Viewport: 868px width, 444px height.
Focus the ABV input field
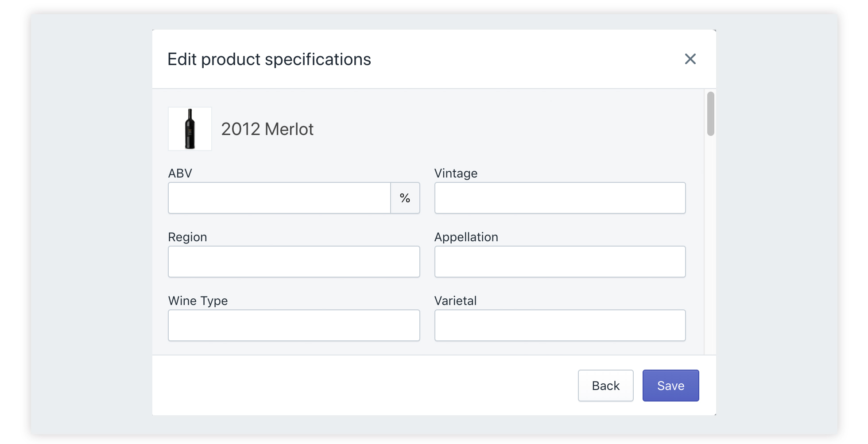279,198
